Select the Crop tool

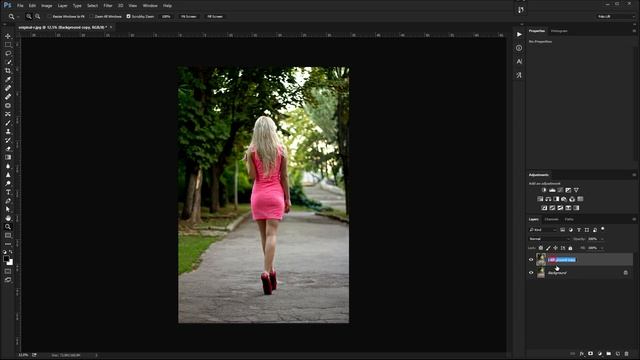click(x=8, y=71)
